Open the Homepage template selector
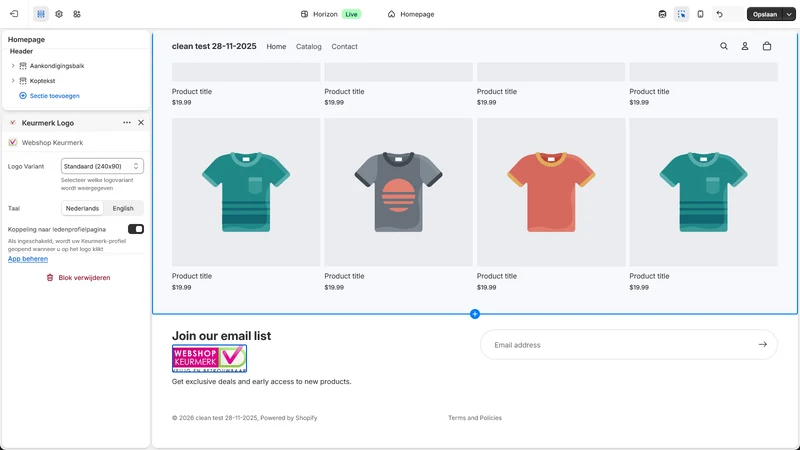800x450 pixels. click(x=411, y=14)
